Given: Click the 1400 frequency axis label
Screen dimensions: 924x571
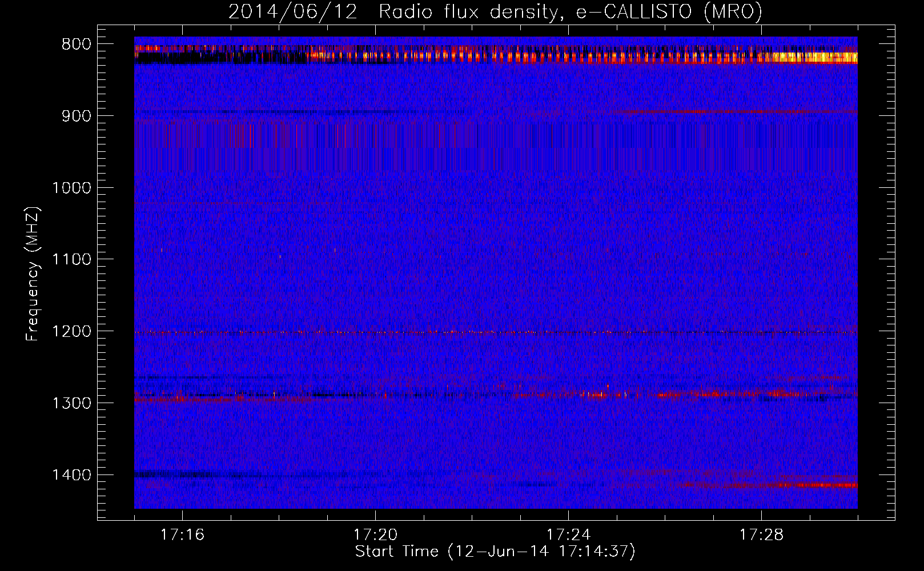Looking at the screenshot, I should [x=71, y=475].
